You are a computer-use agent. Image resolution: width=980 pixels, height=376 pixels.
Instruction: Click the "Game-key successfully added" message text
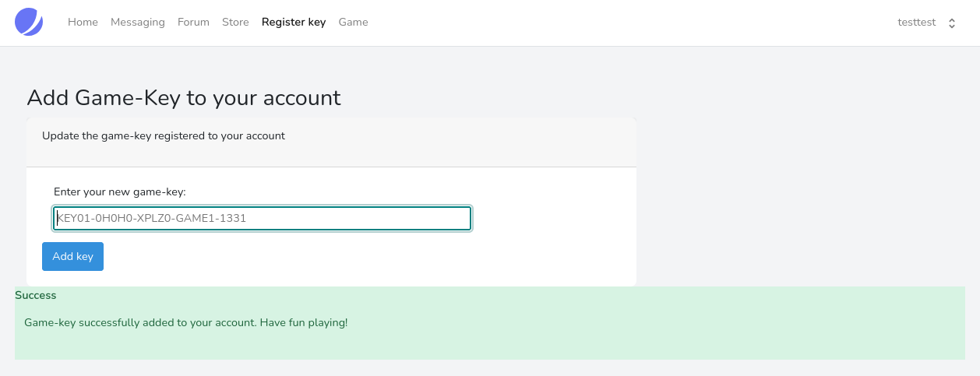pyautogui.click(x=185, y=322)
